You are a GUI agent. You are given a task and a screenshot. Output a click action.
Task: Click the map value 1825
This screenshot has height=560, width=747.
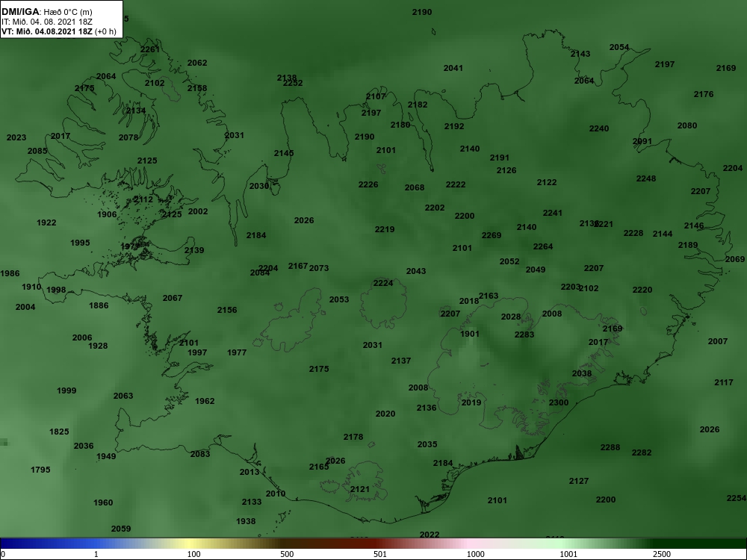59,432
